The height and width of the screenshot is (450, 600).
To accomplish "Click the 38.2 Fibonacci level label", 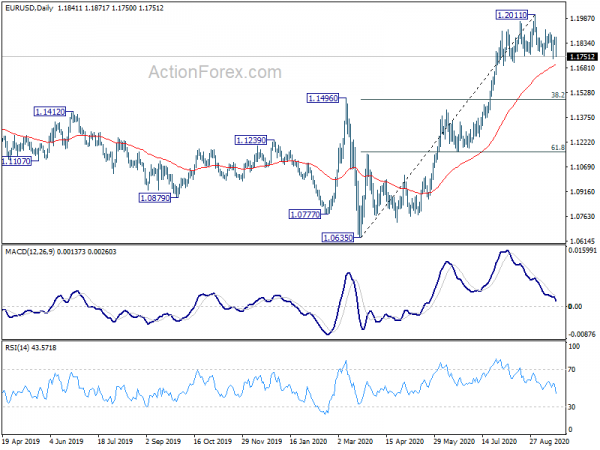I will pyautogui.click(x=558, y=95).
